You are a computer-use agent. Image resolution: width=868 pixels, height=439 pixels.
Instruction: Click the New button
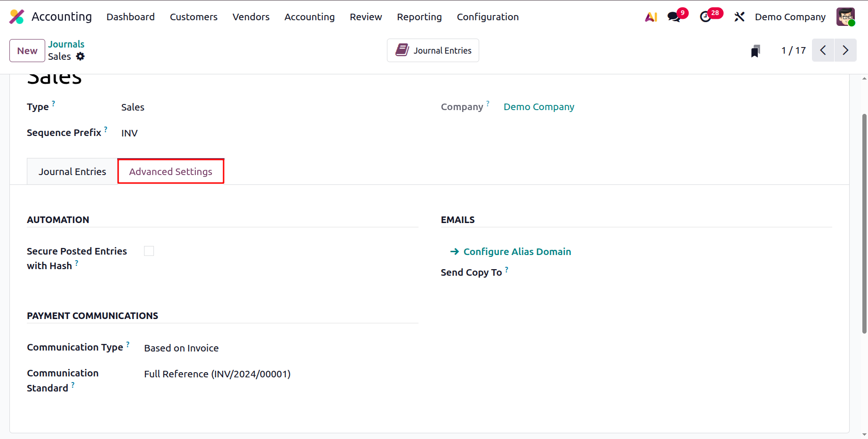(27, 50)
